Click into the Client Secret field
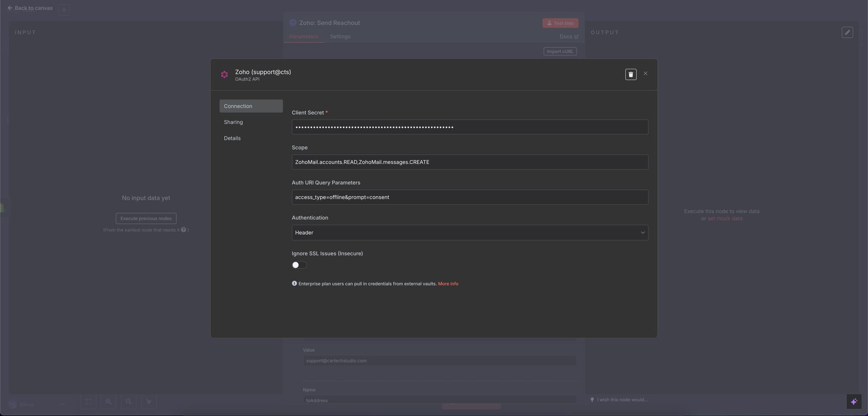 [470, 127]
